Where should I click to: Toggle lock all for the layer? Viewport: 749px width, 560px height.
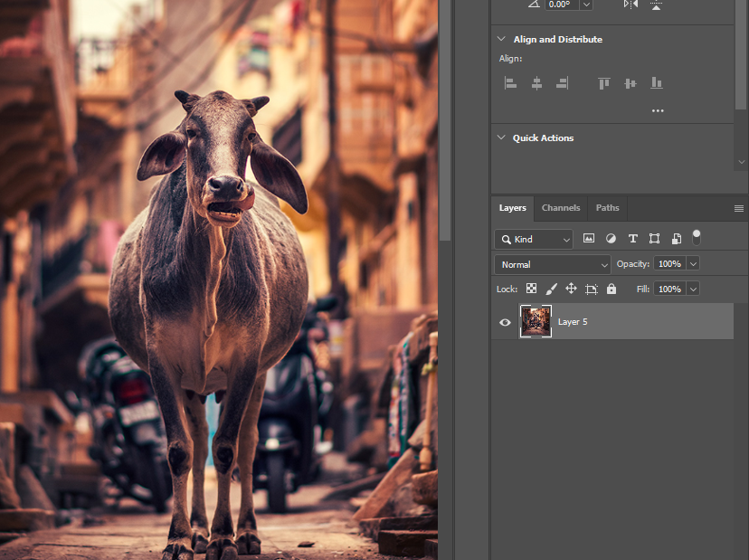tap(612, 289)
